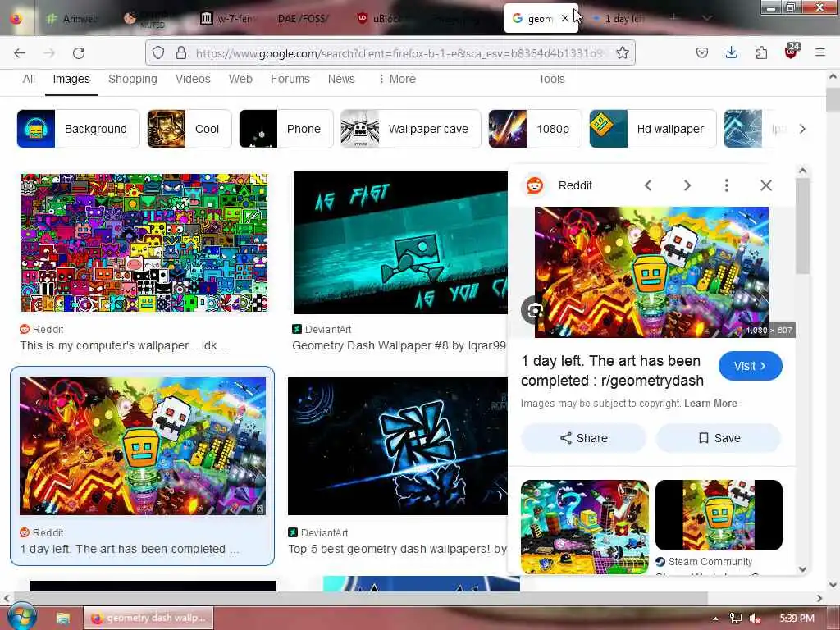Show the previous image in preview panel
Viewport: 840px width, 630px height.
pyautogui.click(x=648, y=185)
